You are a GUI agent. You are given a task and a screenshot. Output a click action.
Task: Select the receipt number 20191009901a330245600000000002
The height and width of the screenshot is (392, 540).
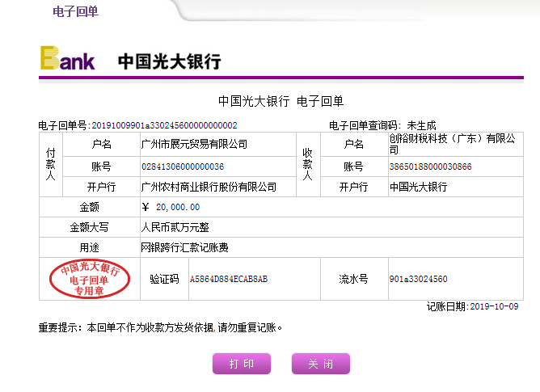[x=164, y=125]
